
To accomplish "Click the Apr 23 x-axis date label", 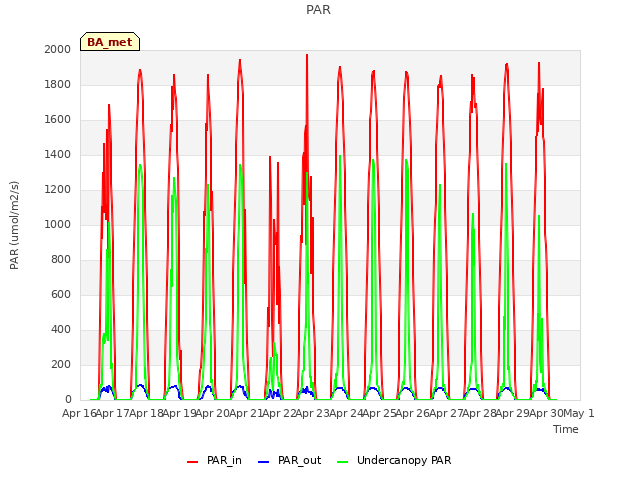I will [x=313, y=413].
